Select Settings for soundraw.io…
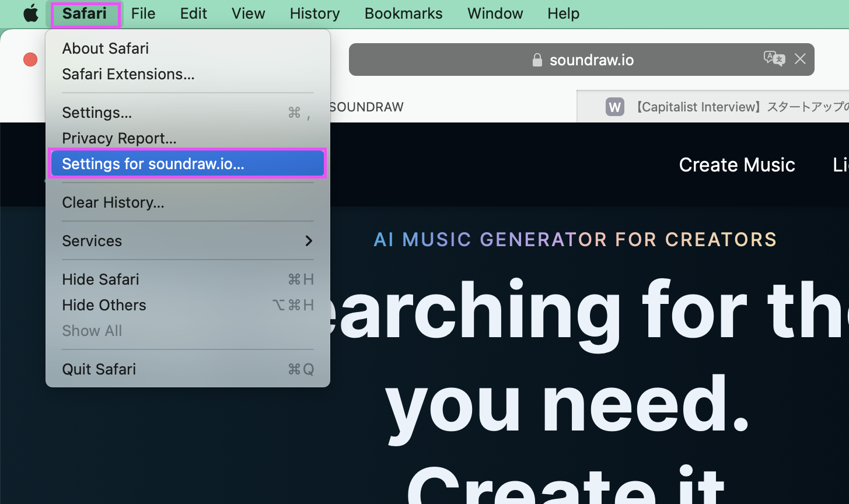Image resolution: width=849 pixels, height=504 pixels. click(153, 164)
